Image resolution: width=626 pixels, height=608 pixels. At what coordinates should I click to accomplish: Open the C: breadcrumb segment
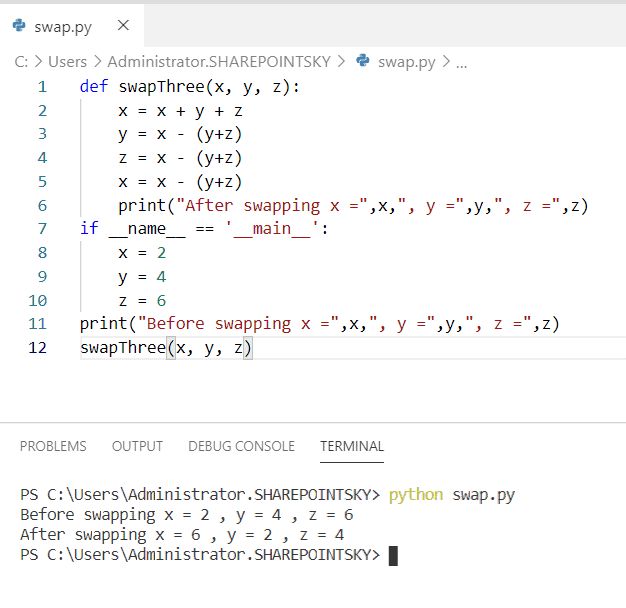click(x=21, y=62)
